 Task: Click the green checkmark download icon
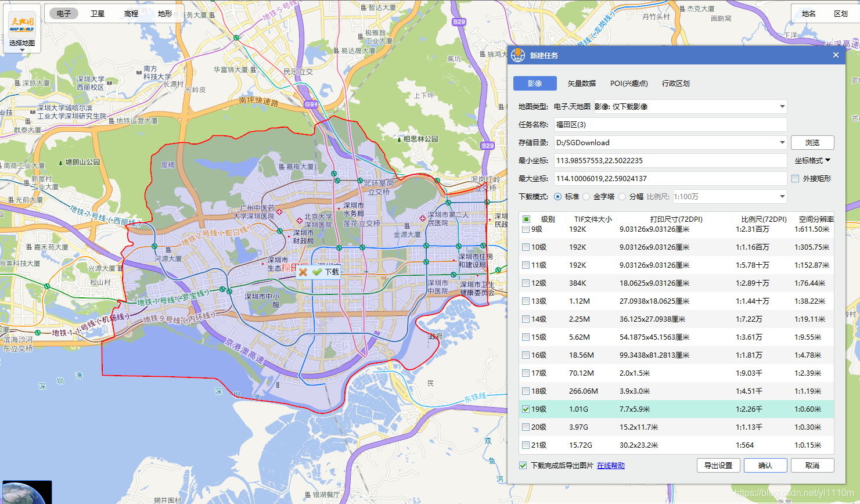tap(317, 272)
